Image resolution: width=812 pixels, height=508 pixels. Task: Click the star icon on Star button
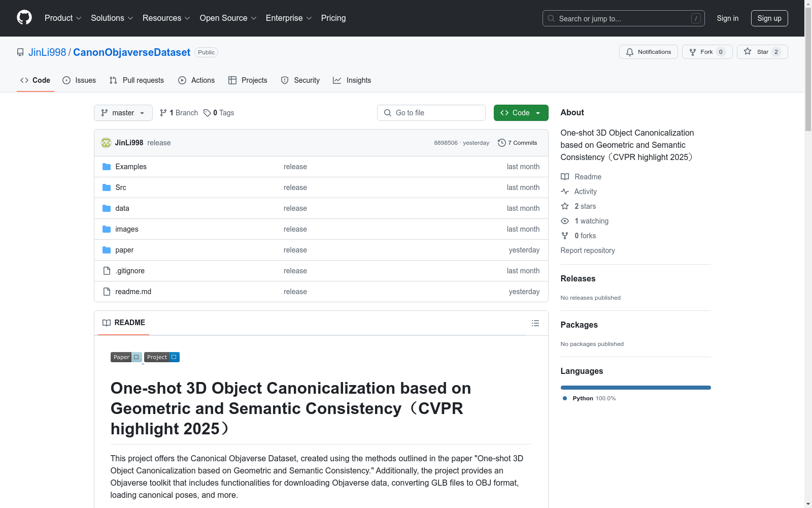(748, 51)
